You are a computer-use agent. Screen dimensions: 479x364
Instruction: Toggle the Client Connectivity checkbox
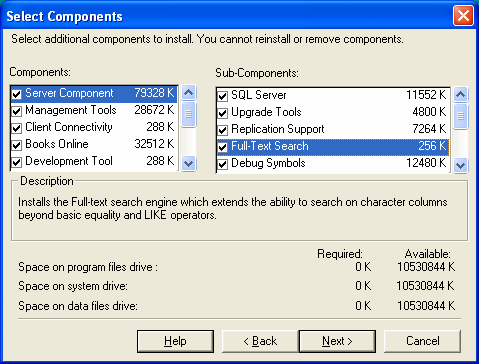pyautogui.click(x=17, y=128)
